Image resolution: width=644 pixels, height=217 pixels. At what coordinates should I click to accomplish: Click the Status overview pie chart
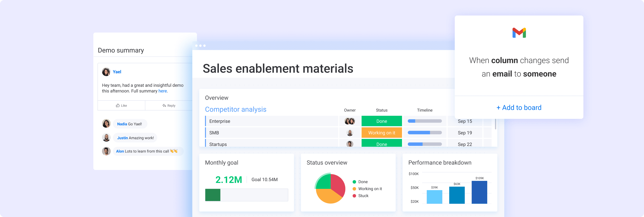coord(330,189)
